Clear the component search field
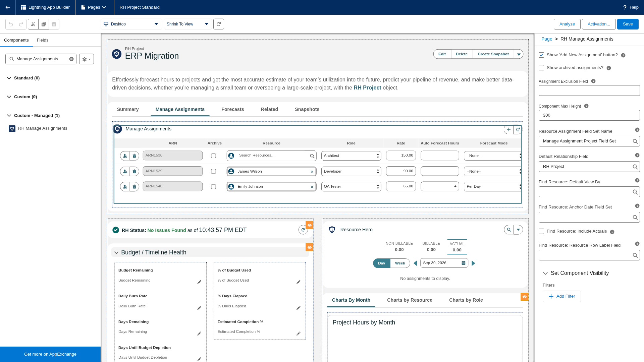Image resolution: width=644 pixels, height=362 pixels. (x=71, y=59)
